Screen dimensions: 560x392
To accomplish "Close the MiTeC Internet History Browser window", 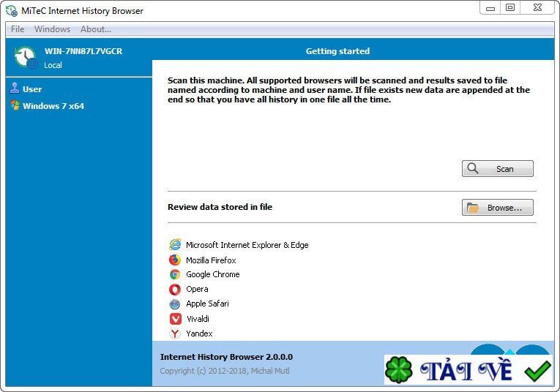I will point(537,8).
